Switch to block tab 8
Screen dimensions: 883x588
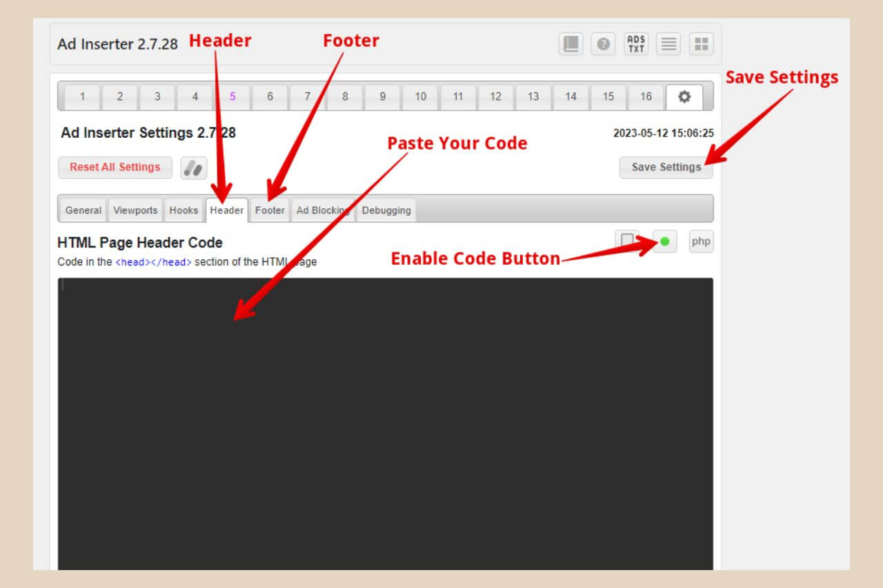point(345,97)
